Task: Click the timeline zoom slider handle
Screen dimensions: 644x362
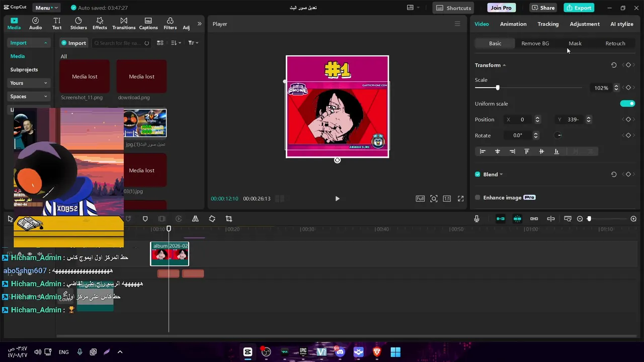Action: pyautogui.click(x=589, y=219)
